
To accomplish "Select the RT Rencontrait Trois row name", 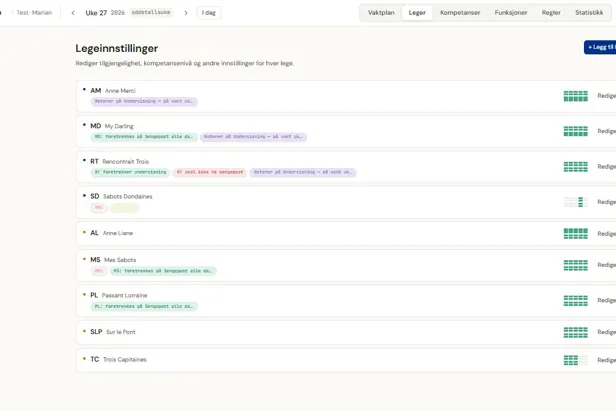I will [119, 161].
